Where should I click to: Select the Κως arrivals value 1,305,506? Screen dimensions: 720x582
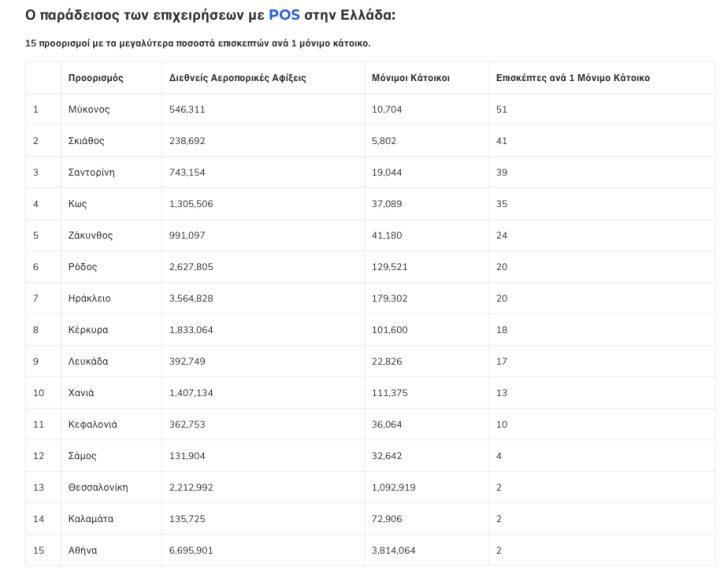pyautogui.click(x=191, y=204)
